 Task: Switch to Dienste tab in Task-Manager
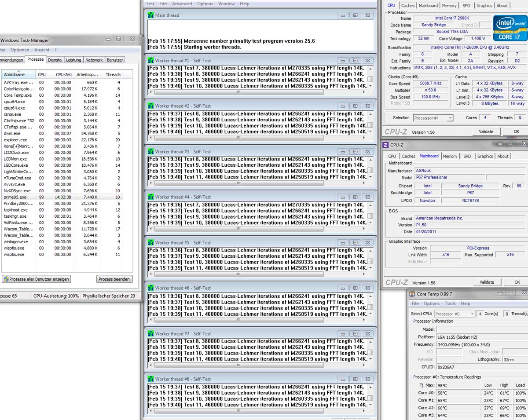(55, 60)
